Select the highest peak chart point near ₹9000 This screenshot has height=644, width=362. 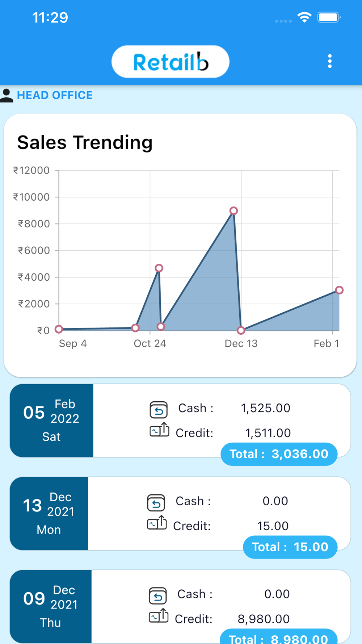pos(234,211)
